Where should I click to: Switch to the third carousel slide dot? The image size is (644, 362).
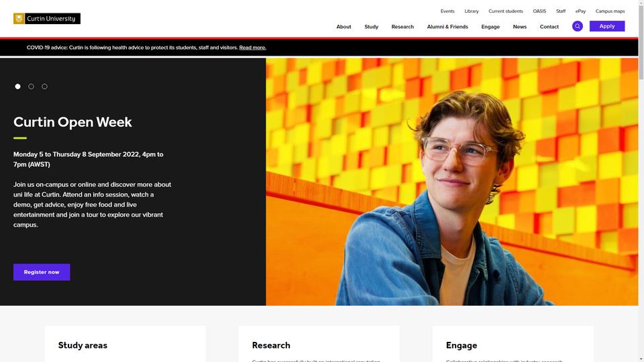[45, 86]
